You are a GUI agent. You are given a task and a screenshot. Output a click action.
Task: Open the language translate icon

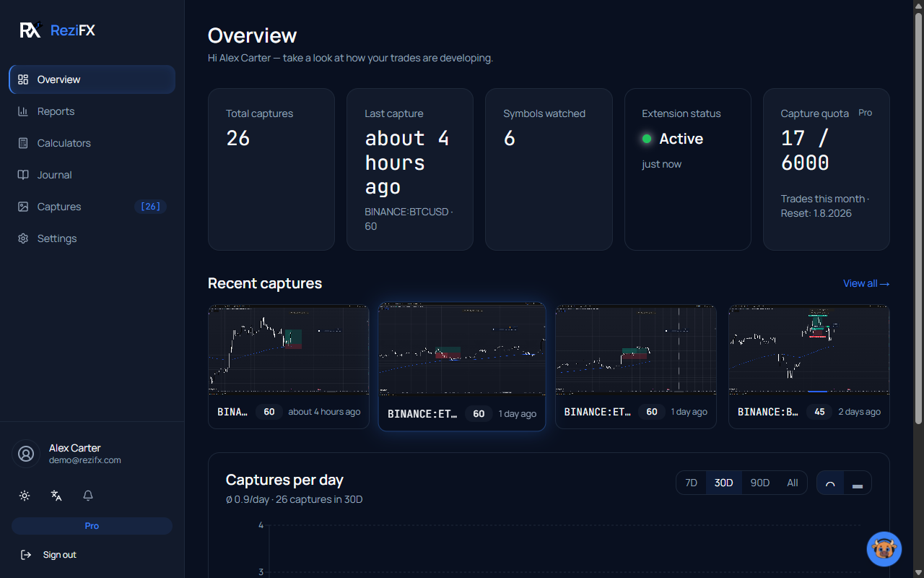[x=56, y=496]
